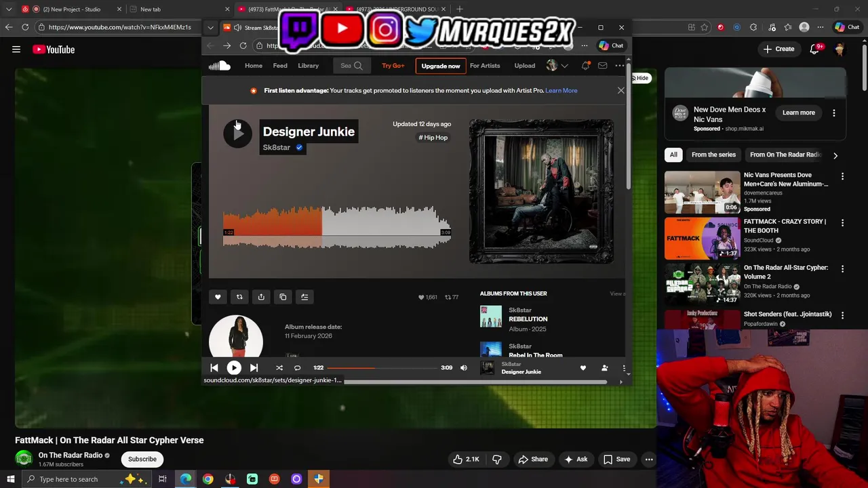Click the SoundCloud logo
This screenshot has height=488, width=868.
220,66
